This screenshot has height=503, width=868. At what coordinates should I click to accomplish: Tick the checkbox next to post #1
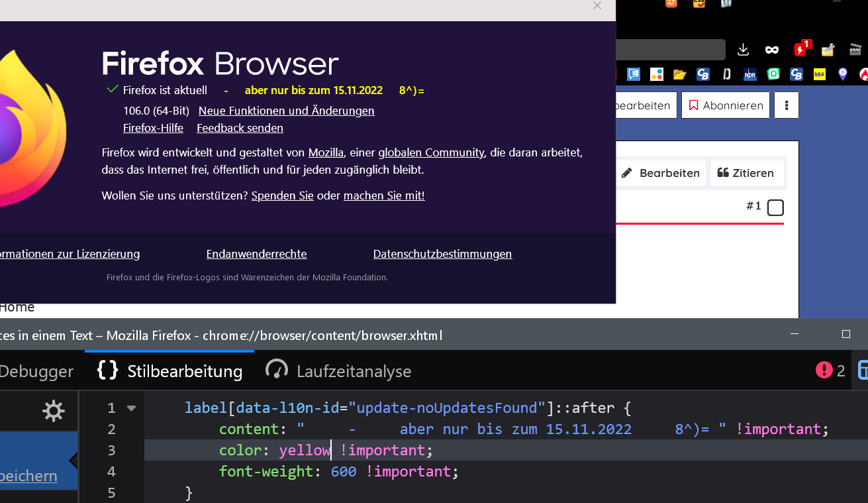tap(775, 207)
